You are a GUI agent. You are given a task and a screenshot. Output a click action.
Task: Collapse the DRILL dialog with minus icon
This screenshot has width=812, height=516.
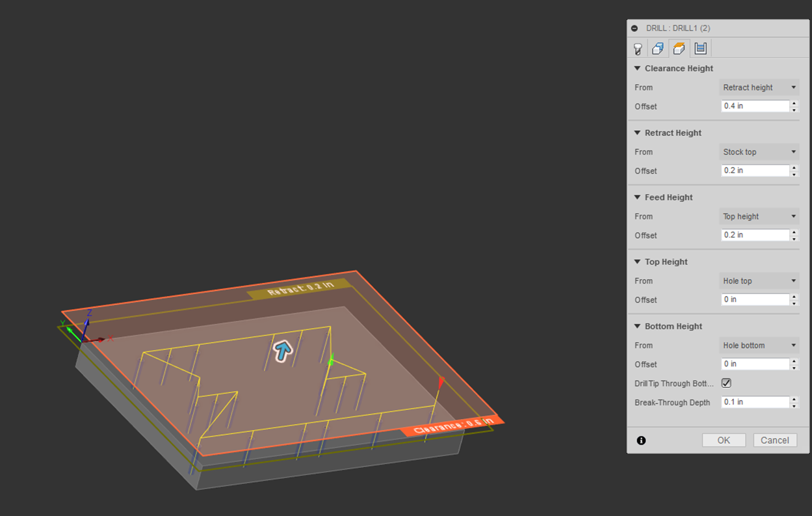click(x=635, y=29)
